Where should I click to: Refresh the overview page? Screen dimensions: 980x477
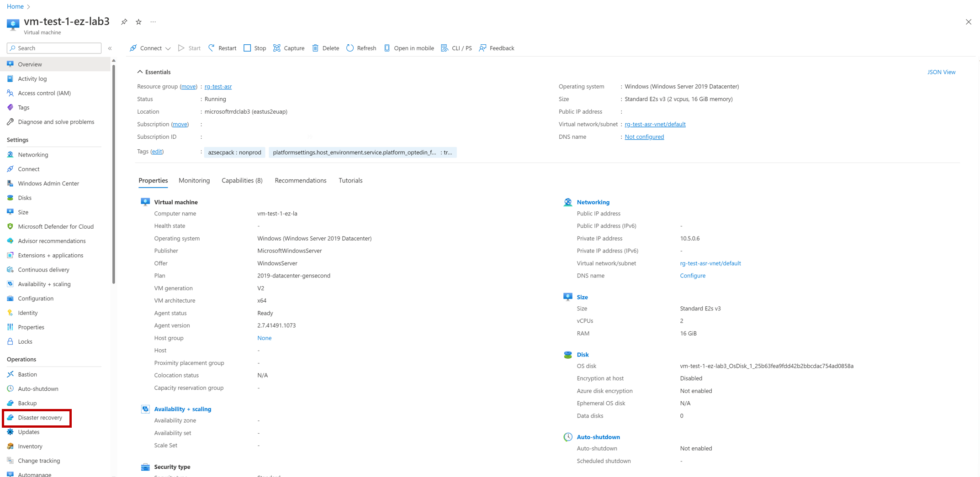[x=361, y=48]
